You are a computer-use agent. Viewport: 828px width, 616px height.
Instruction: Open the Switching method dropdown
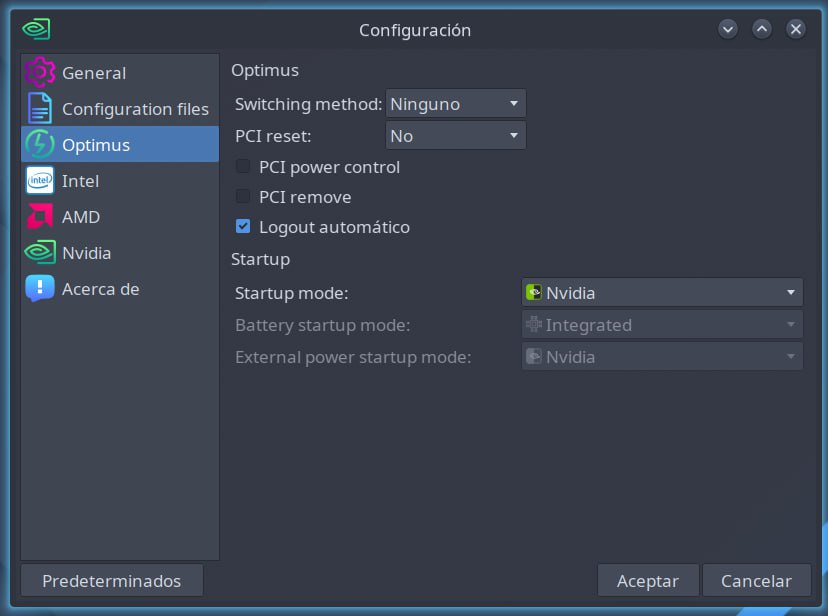(x=456, y=103)
